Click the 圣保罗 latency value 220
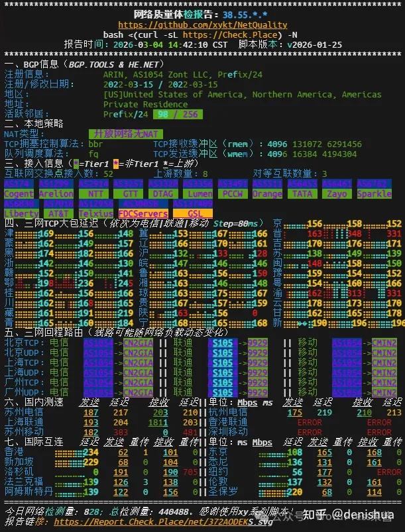405x532 pixels. (295, 492)
